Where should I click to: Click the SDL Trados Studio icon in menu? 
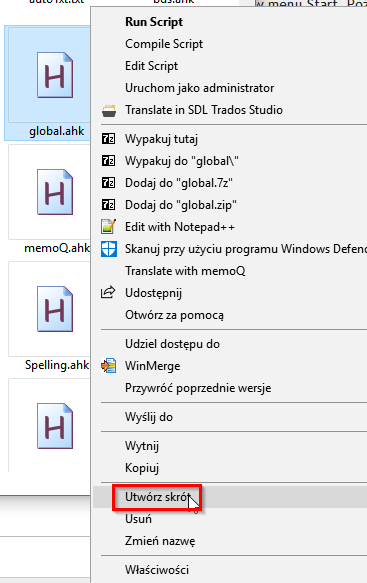[109, 110]
